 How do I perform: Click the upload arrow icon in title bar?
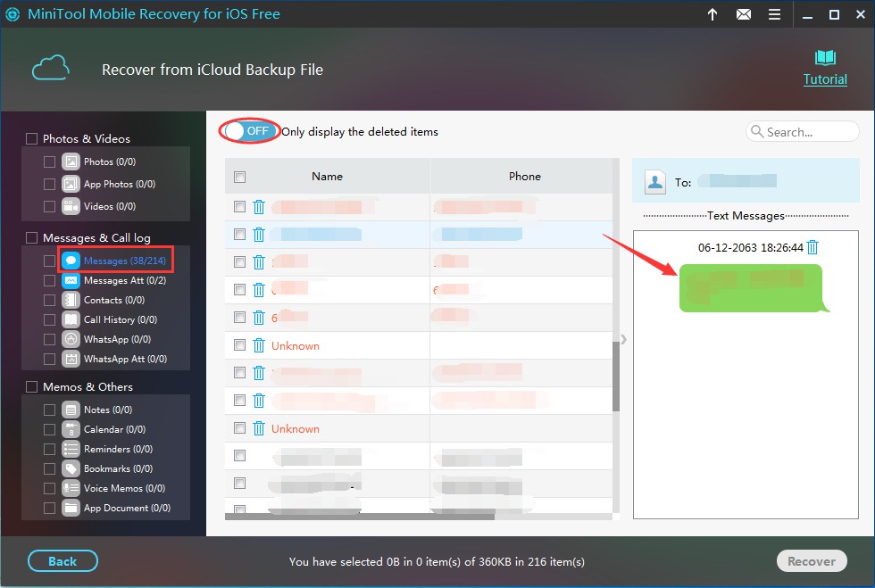[712, 14]
